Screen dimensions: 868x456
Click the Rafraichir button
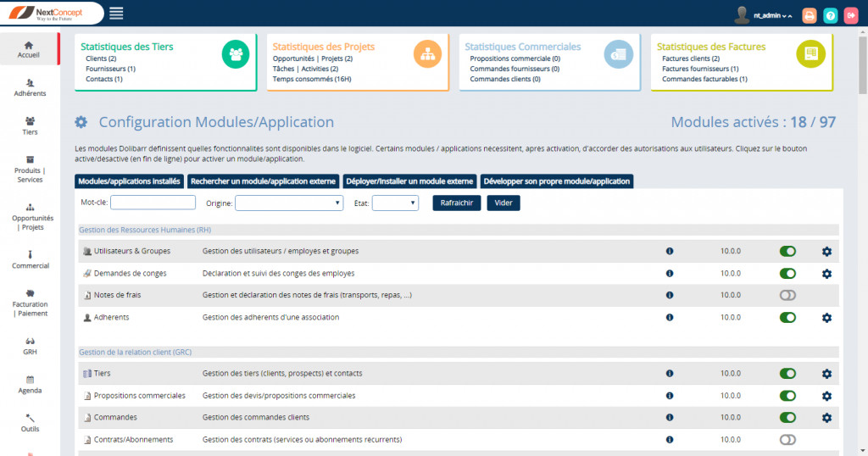[457, 203]
